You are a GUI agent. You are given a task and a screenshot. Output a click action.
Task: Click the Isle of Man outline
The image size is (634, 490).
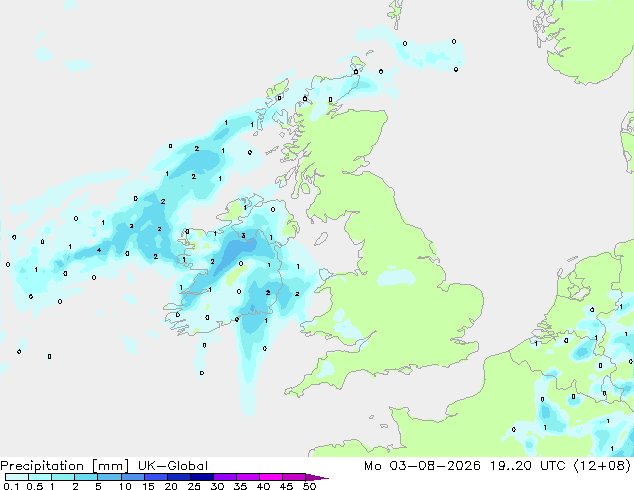click(x=321, y=239)
